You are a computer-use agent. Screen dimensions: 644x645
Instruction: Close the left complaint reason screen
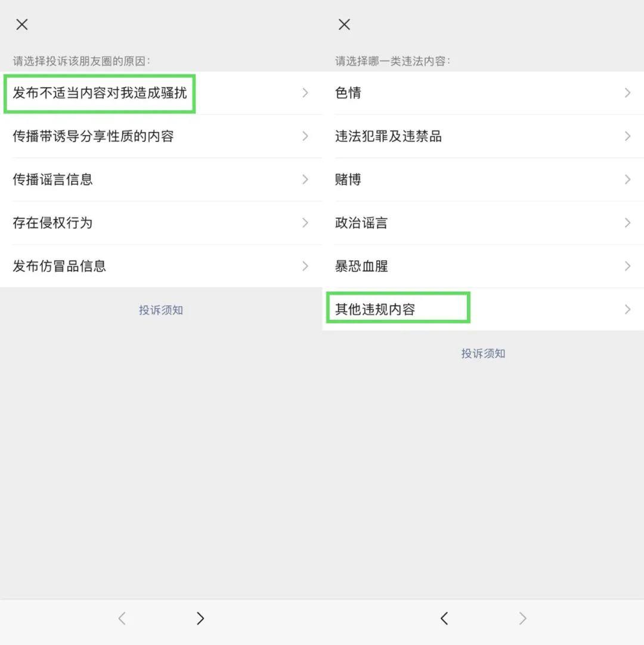(x=22, y=24)
